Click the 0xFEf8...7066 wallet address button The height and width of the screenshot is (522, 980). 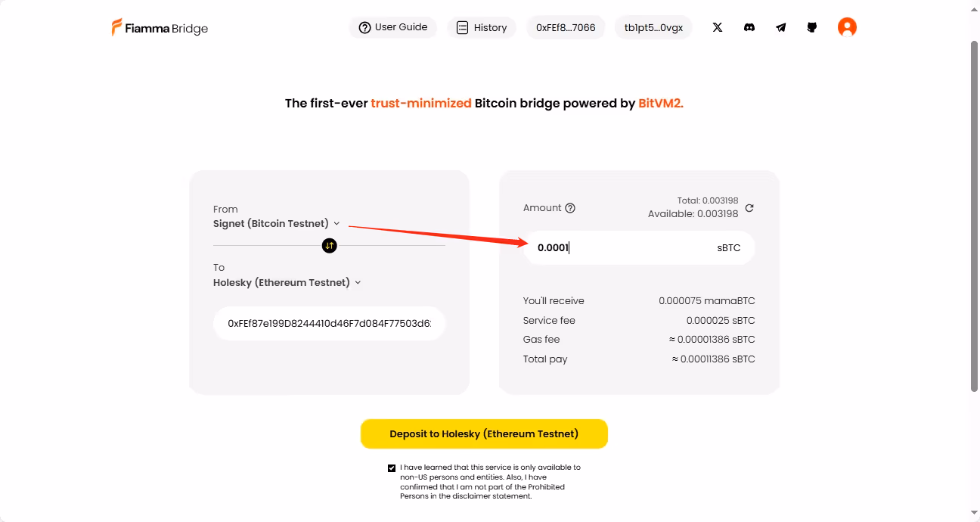click(x=566, y=27)
